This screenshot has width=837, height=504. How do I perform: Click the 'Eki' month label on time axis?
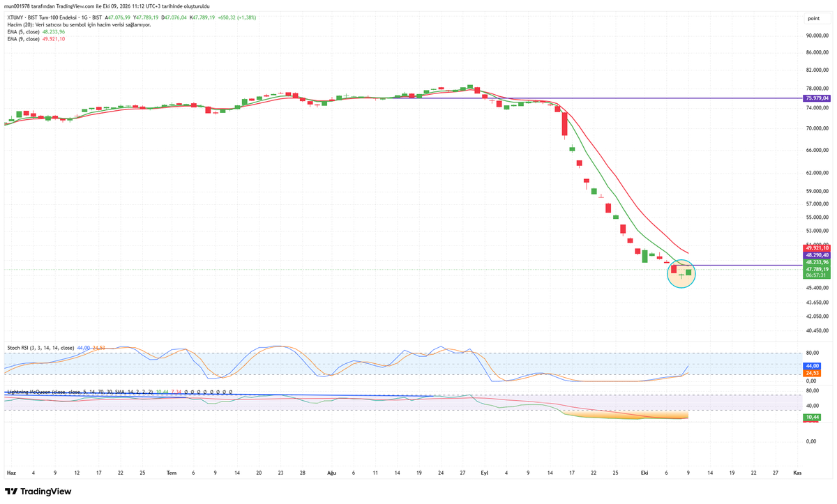pyautogui.click(x=644, y=472)
